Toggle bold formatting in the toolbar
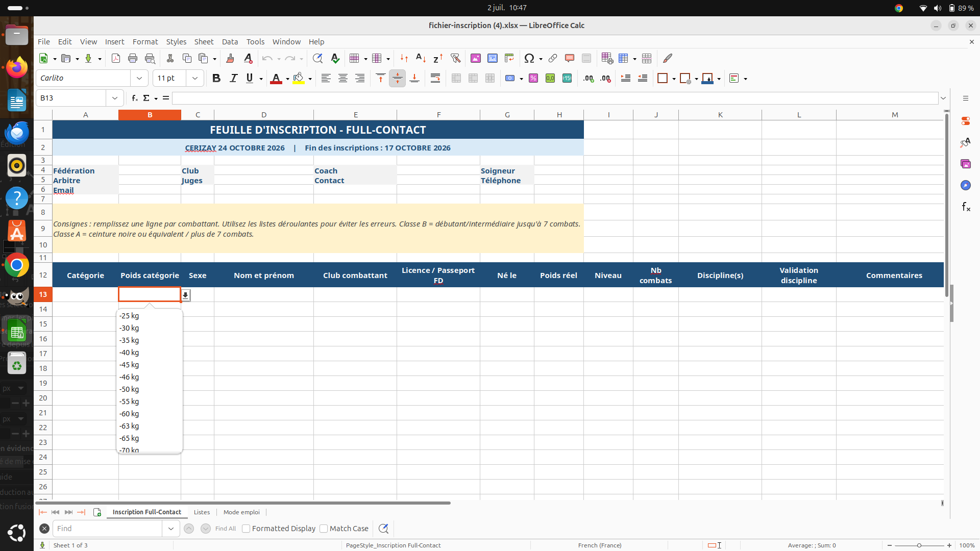This screenshot has height=551, width=980. tap(216, 78)
